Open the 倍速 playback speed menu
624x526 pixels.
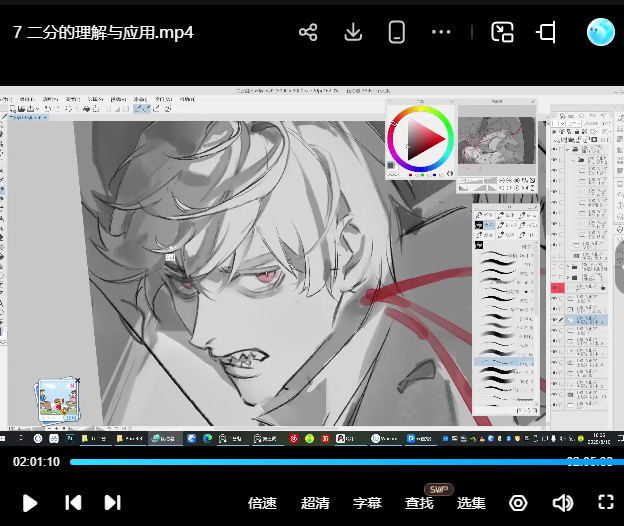(x=262, y=503)
